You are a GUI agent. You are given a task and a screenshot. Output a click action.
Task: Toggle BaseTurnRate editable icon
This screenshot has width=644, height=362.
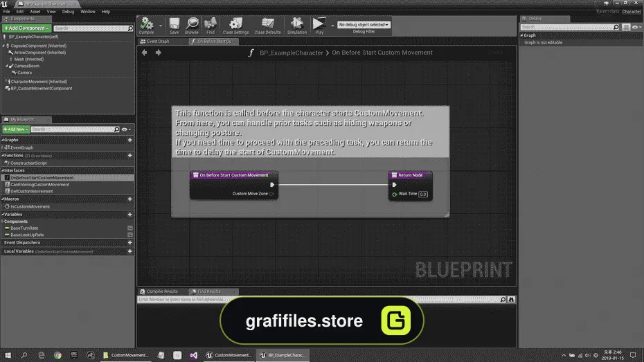click(x=129, y=228)
